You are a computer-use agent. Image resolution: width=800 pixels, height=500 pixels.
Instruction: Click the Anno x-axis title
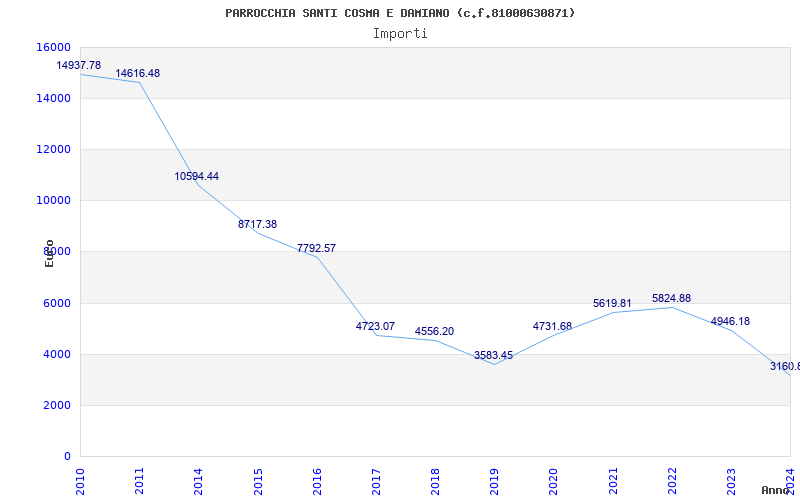coord(775,490)
